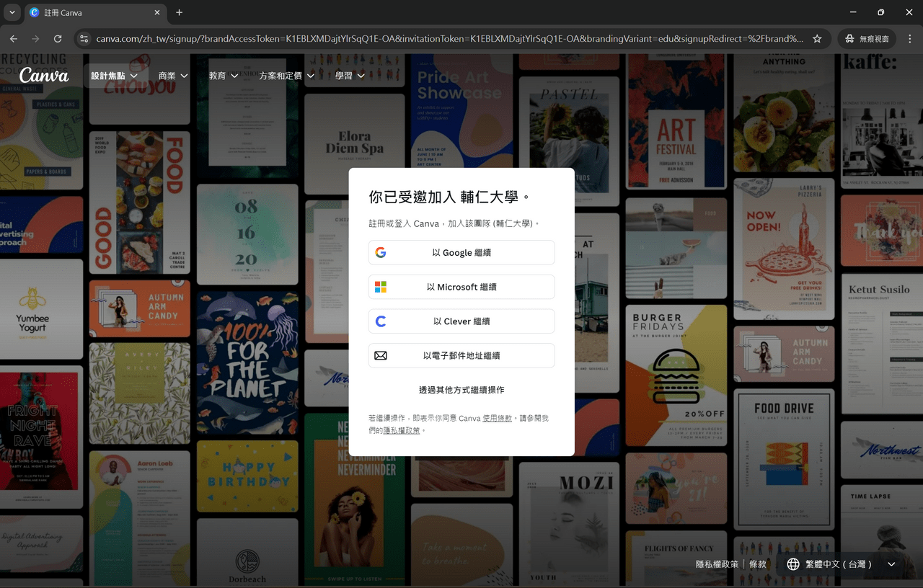Bookmark this page with the star icon

817,38
